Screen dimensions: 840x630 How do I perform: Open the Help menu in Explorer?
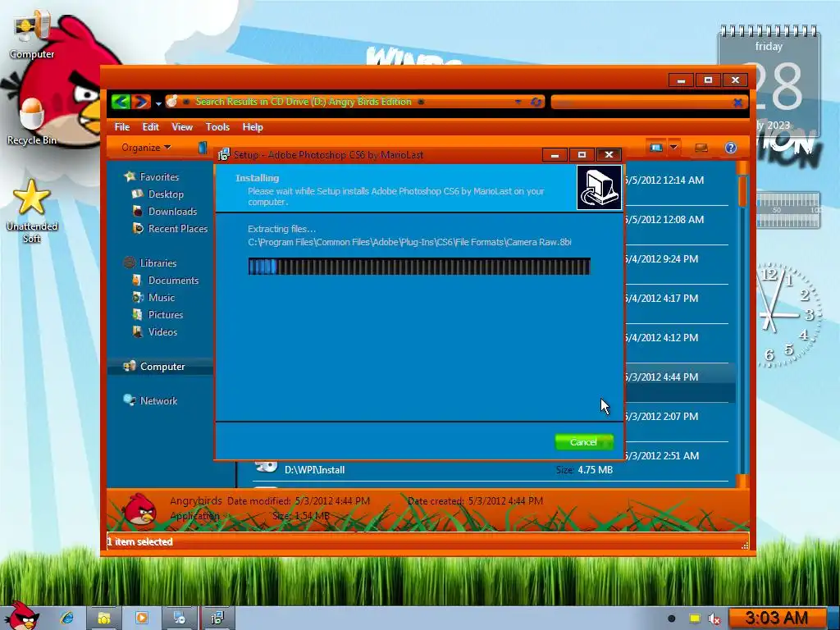pos(253,127)
